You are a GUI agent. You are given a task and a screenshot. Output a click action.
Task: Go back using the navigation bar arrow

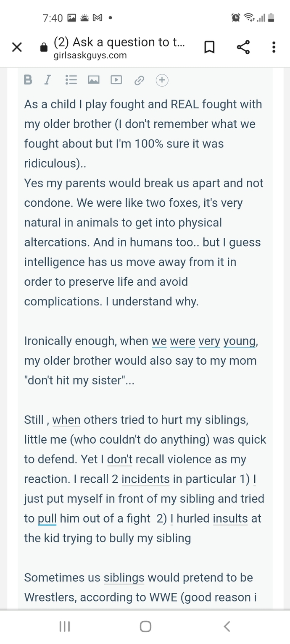coord(227,627)
